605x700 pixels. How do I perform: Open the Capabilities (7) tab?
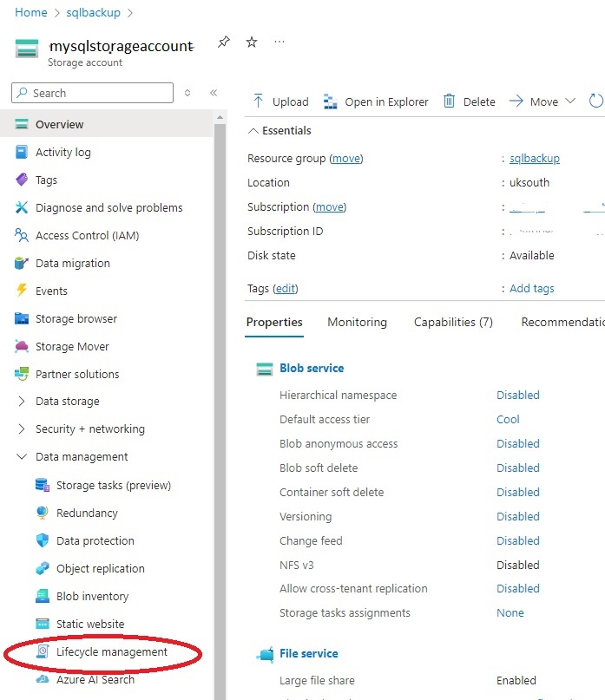(x=453, y=322)
